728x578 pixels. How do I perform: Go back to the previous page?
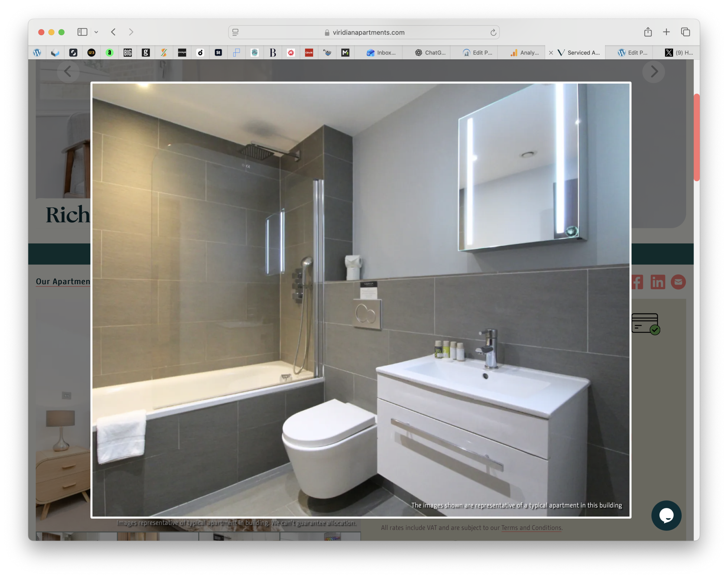[113, 32]
